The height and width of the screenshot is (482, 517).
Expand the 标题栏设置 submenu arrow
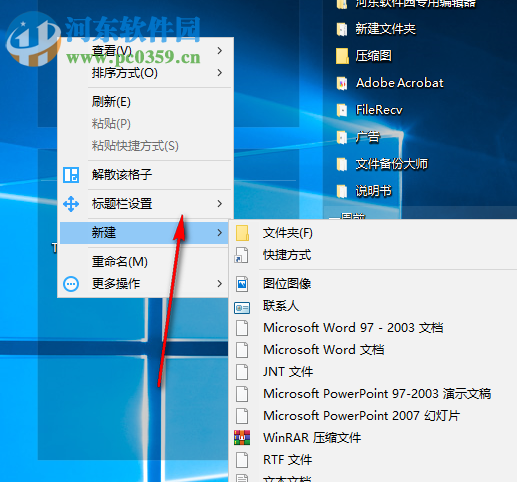pos(219,204)
